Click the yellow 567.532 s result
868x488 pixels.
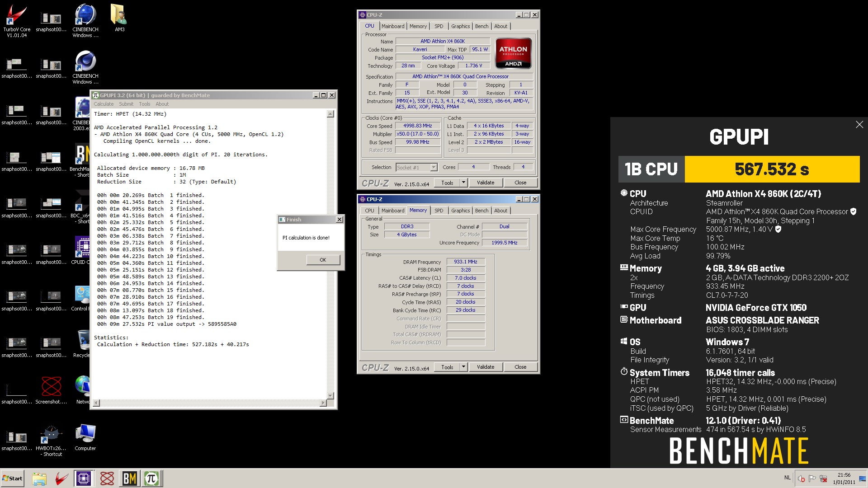click(772, 169)
